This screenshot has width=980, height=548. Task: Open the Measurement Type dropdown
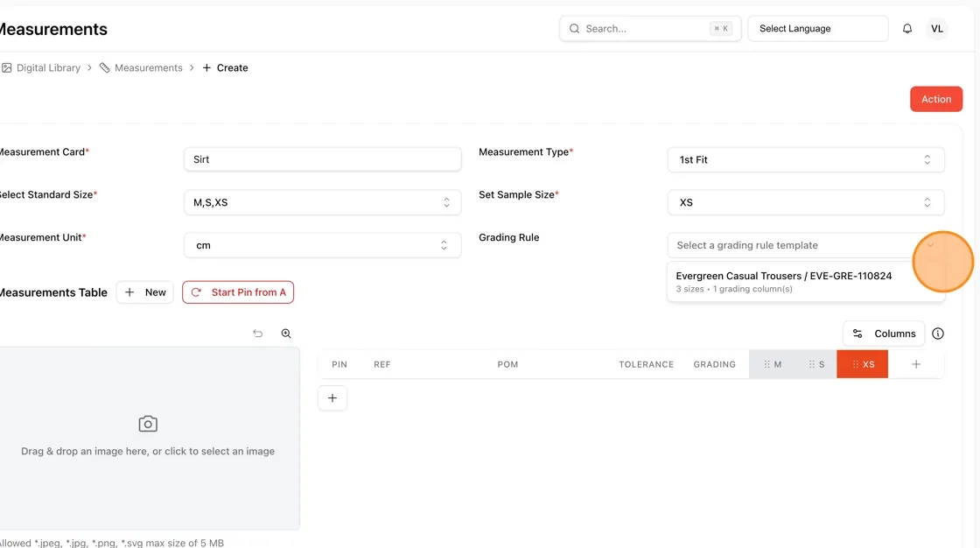[x=806, y=159]
